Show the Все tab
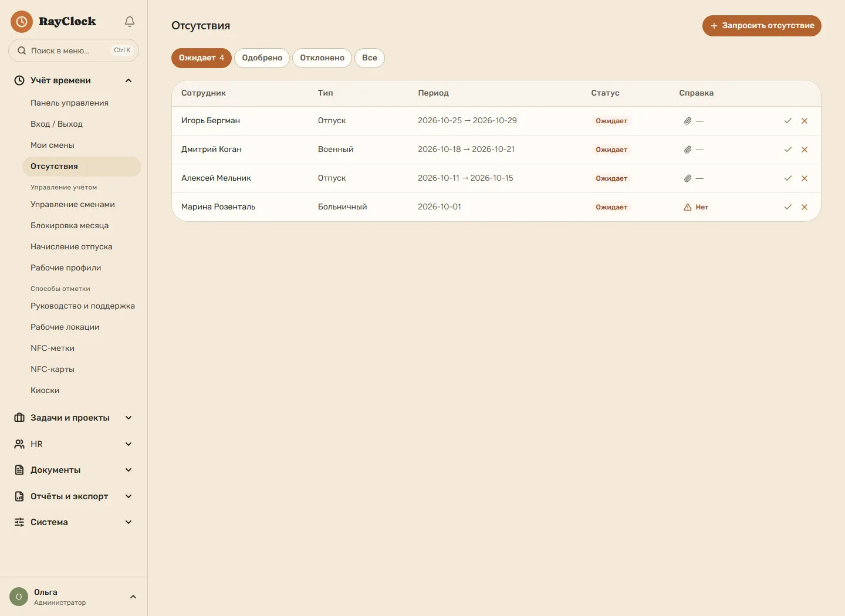The image size is (845, 616). (370, 58)
